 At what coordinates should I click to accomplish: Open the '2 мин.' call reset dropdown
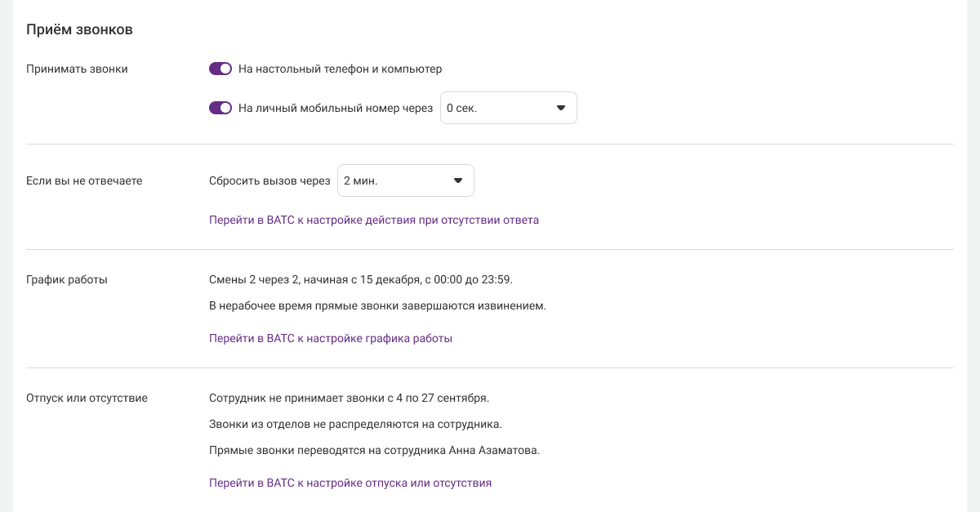[x=396, y=180]
